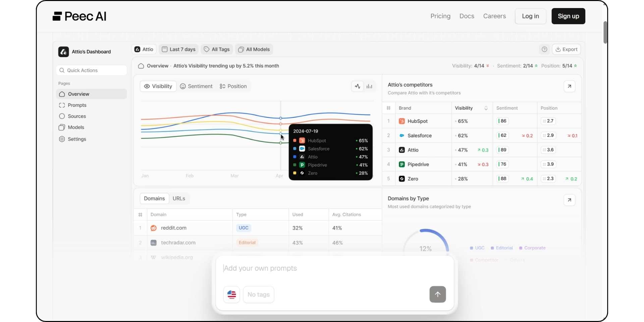Click the Position column header in competitors table
The image size is (644, 322).
[549, 108]
